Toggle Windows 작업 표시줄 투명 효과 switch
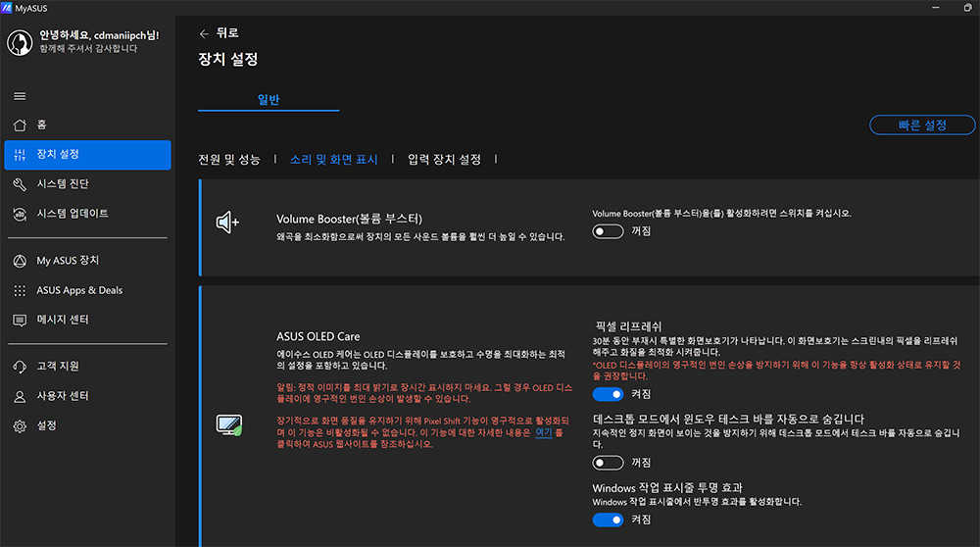 pyautogui.click(x=609, y=521)
